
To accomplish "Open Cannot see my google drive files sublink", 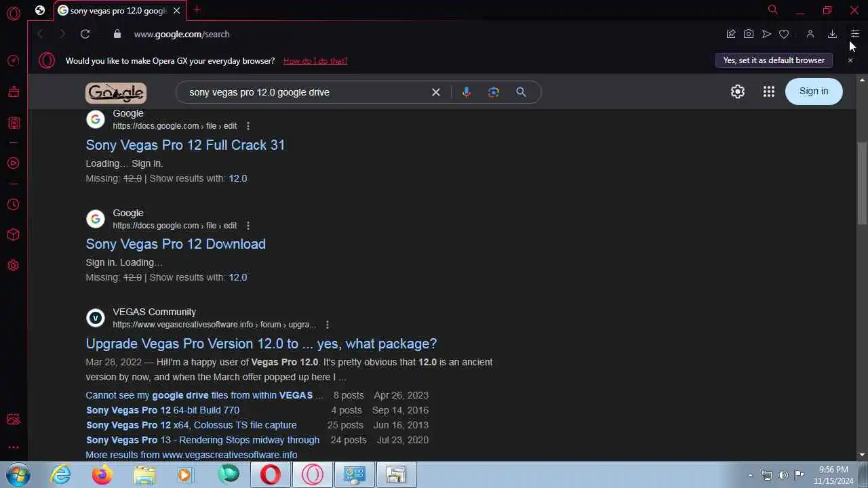I will [x=204, y=395].
